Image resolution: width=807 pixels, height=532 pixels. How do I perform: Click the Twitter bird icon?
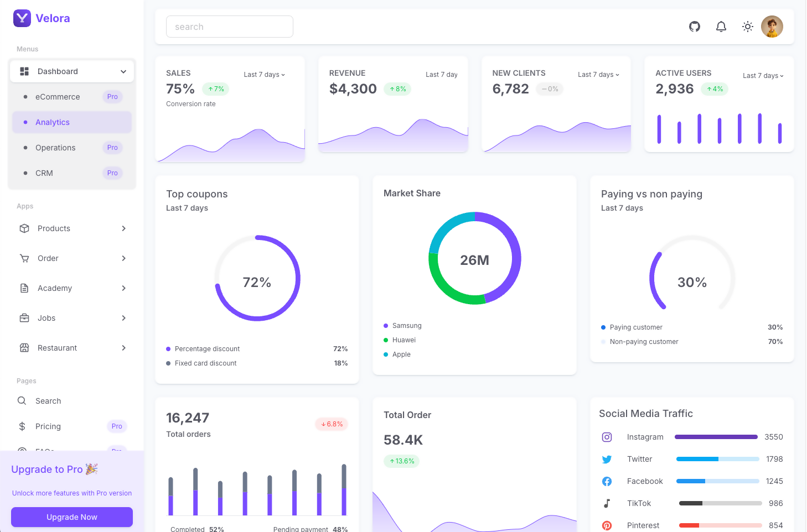coord(607,459)
